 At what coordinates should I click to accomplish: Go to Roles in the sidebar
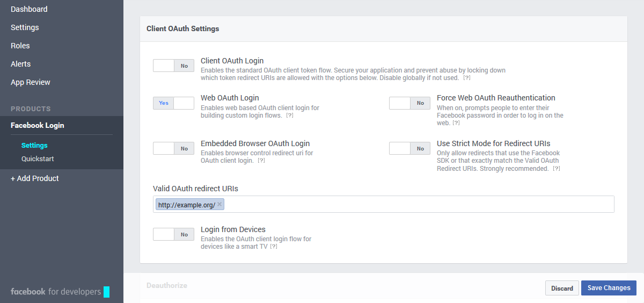tap(20, 46)
